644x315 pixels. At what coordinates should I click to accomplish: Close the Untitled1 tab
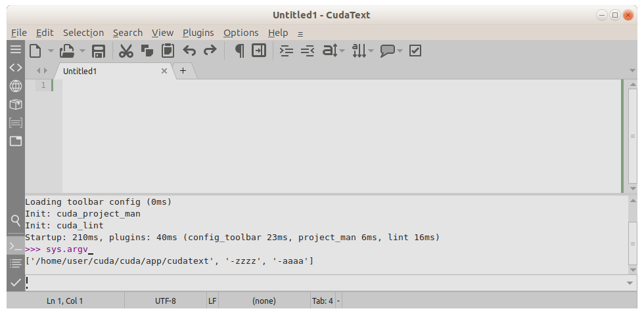click(x=164, y=71)
